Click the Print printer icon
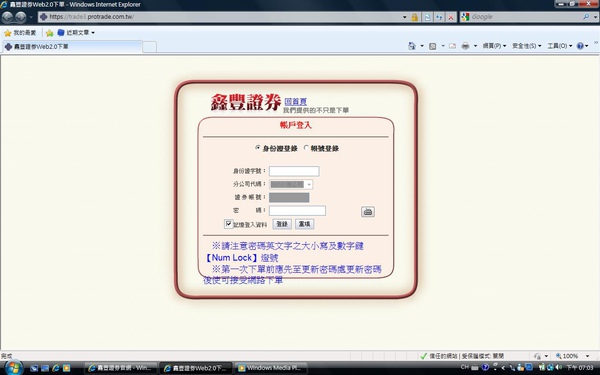The width and height of the screenshot is (600, 375). (x=465, y=46)
